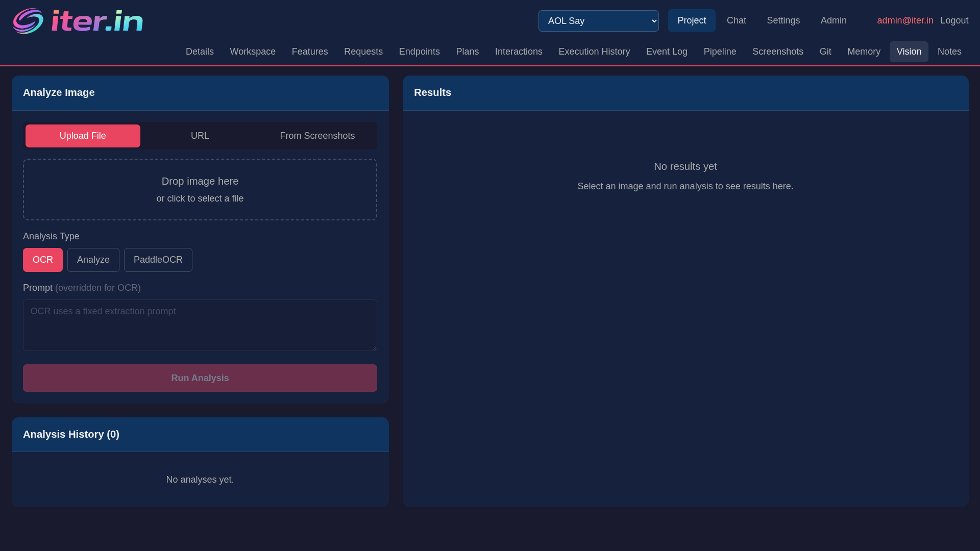The width and height of the screenshot is (980, 551).
Task: Open the Settings section
Action: (783, 20)
